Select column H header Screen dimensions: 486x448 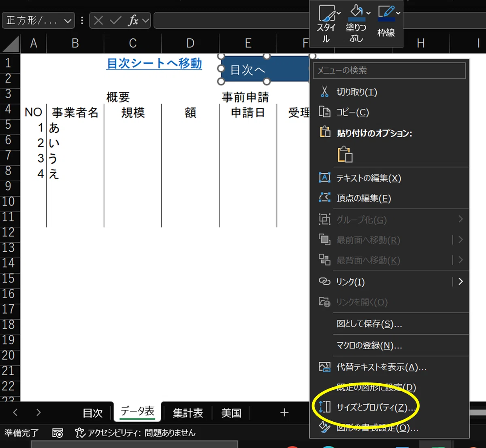tap(421, 43)
